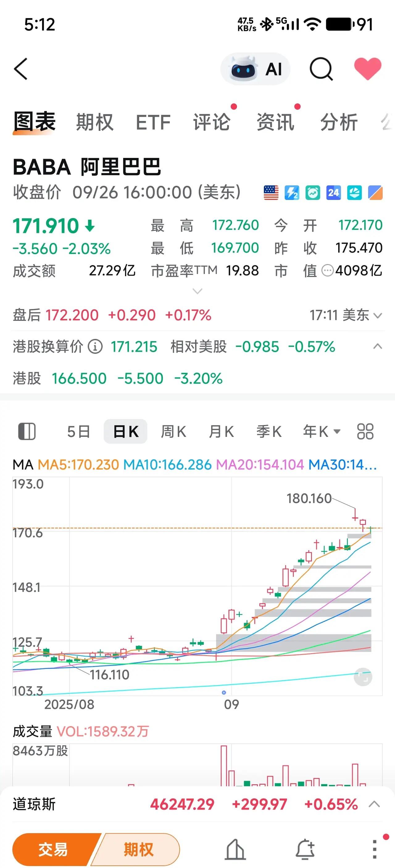Viewport: 395px width, 868px height.
Task: Tap the green clock chart badge icon
Action: click(313, 193)
